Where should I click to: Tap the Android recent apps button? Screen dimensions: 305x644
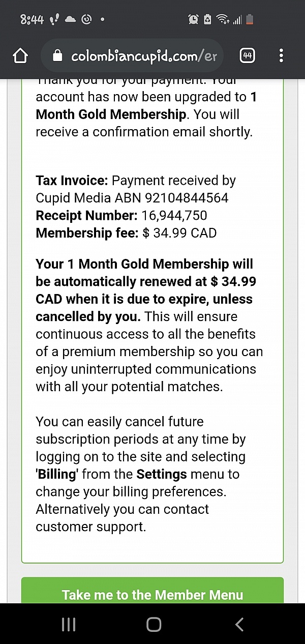coord(69,625)
